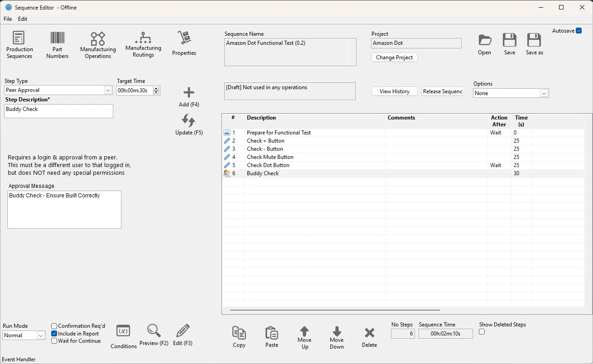This screenshot has height=364, width=593.
Task: Open the Properties panel
Action: [x=184, y=44]
